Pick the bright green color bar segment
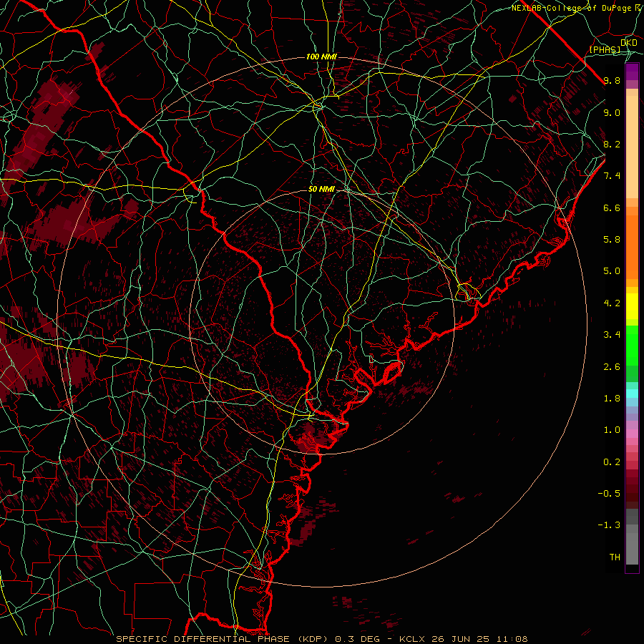 632,345
